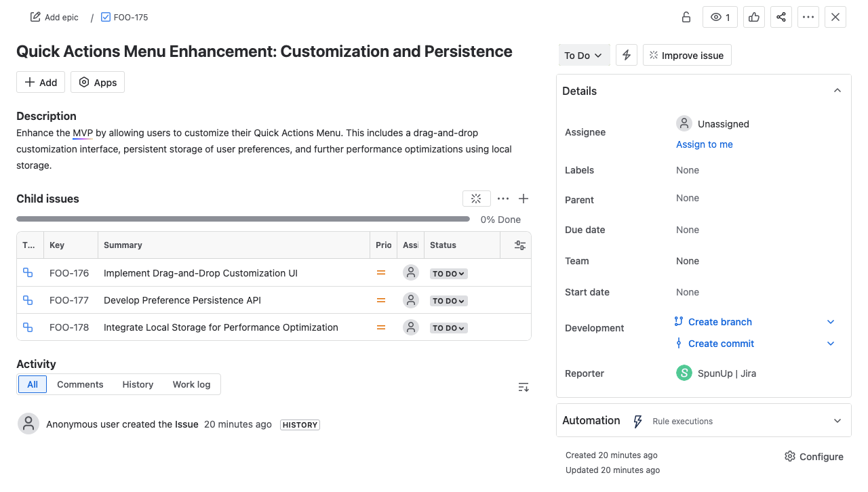Screen dimensions: 868x492
Task: Switch to the Comments activity tab
Action: [80, 384]
